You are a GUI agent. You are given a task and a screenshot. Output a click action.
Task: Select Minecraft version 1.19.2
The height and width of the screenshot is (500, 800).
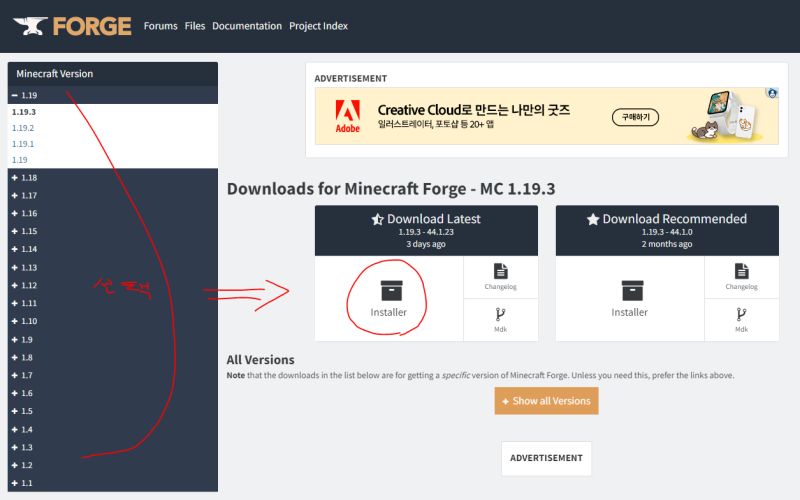(x=23, y=128)
